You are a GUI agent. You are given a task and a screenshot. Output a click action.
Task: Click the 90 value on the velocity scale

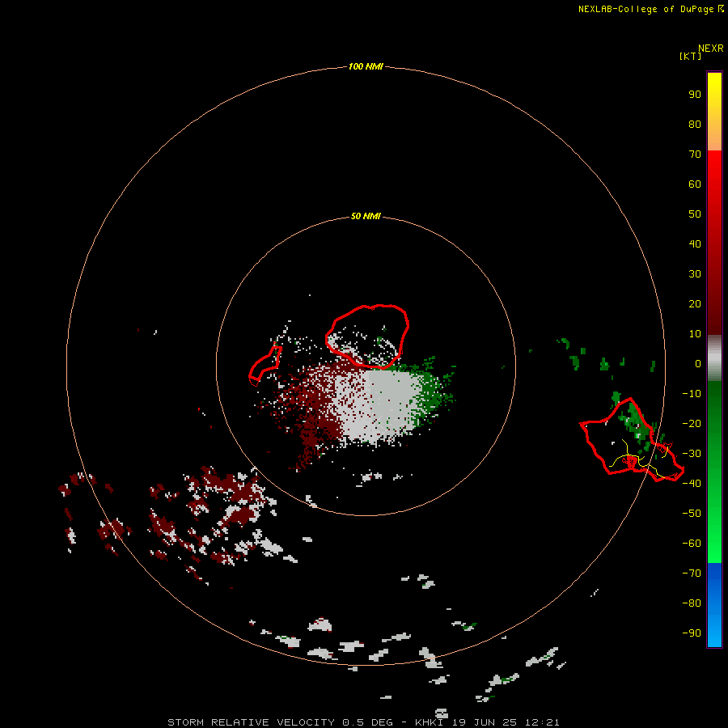click(x=695, y=95)
